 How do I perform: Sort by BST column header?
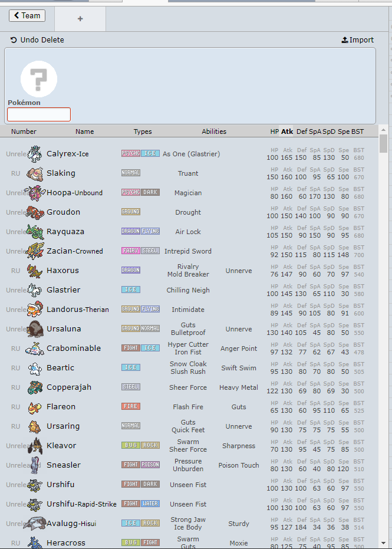coord(357,132)
